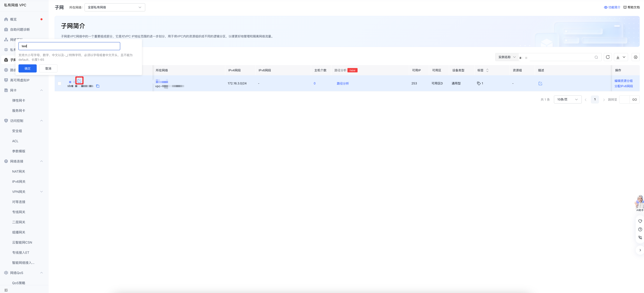
Task: Refresh the subnet list
Action: 608,57
